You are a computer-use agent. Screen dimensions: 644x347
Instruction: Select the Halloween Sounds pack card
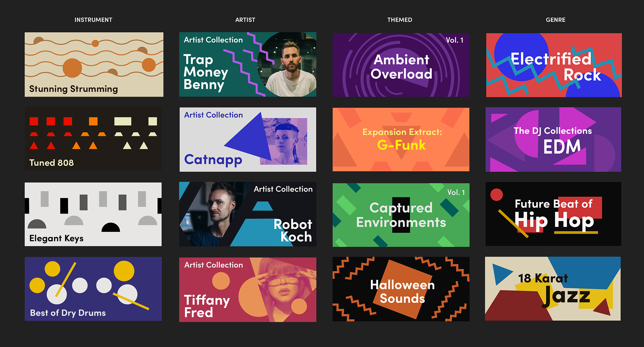point(401,289)
